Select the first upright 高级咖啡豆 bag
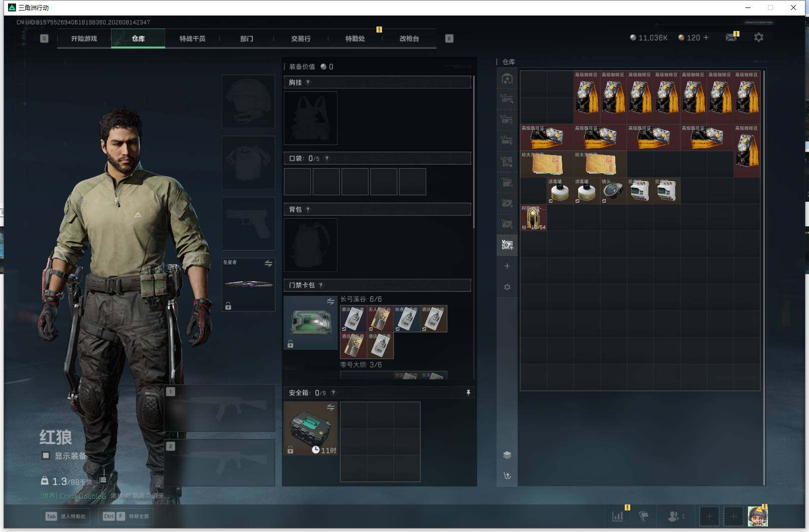The height and width of the screenshot is (532, 809). click(x=587, y=98)
